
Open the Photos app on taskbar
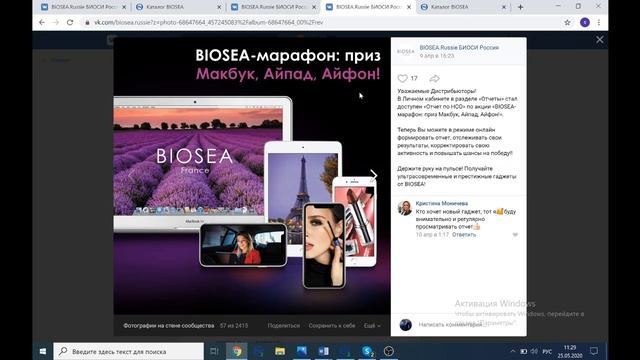[302, 351]
